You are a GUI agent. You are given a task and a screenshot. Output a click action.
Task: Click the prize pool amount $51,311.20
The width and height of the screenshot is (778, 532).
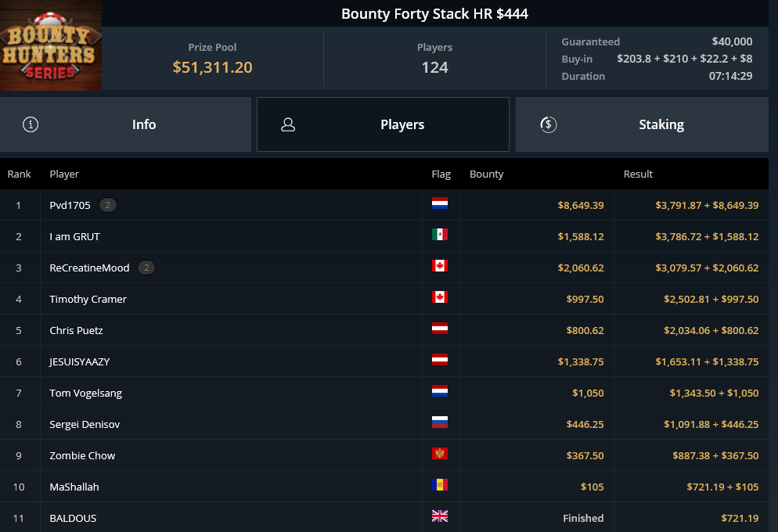(x=212, y=67)
